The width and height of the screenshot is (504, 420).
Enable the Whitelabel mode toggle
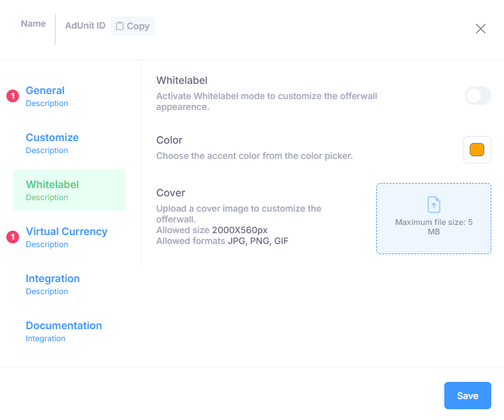click(x=477, y=96)
